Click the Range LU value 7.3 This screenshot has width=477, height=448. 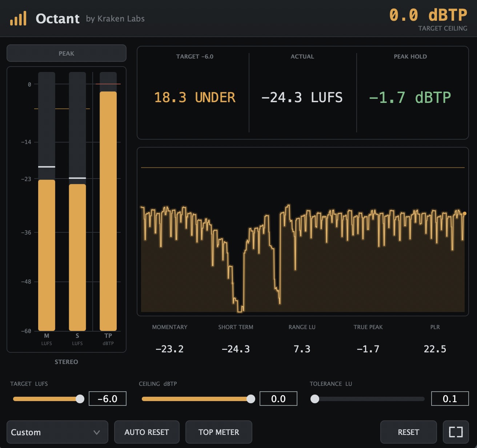[302, 349]
